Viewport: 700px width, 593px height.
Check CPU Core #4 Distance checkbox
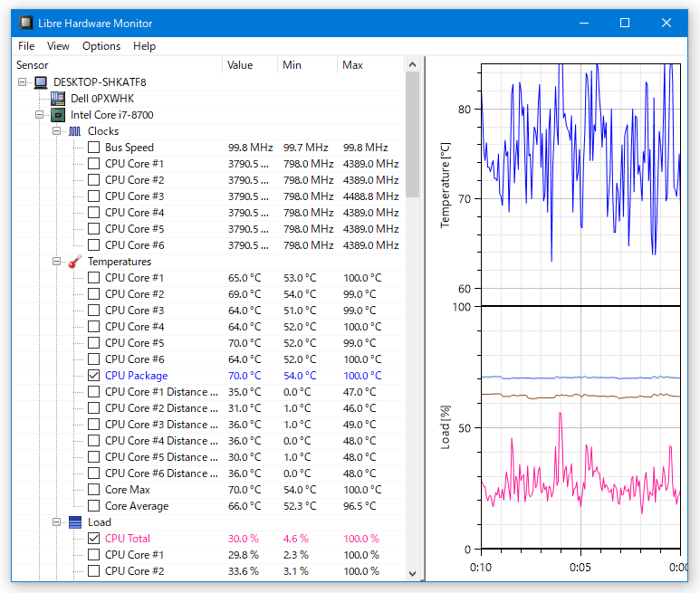(94, 440)
